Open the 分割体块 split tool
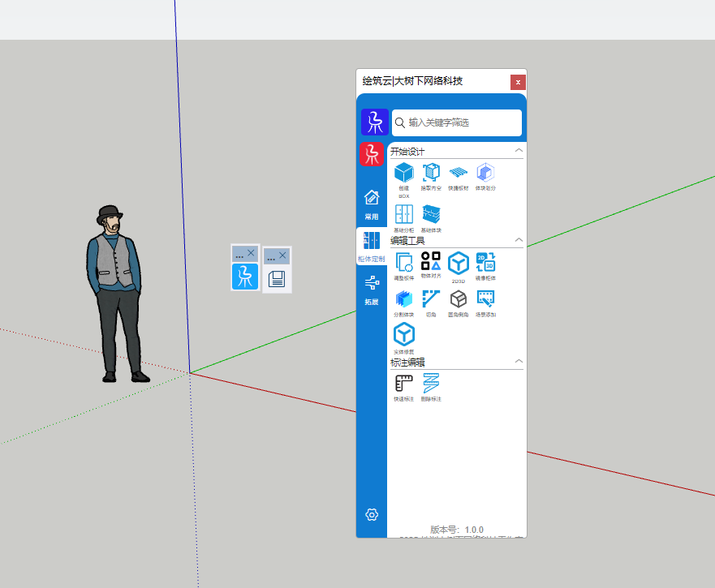Image resolution: width=715 pixels, height=588 pixels. (403, 299)
